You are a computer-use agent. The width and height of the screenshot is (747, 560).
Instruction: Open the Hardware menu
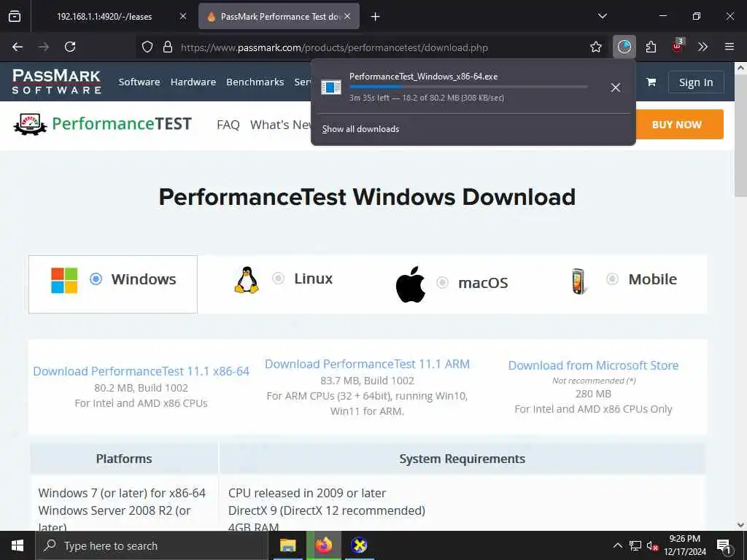(193, 82)
